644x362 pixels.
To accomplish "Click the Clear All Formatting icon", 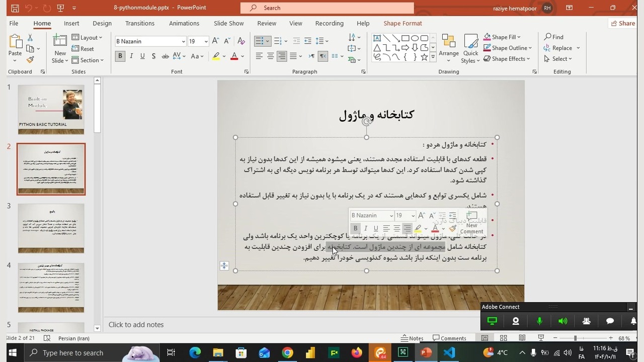I will coord(241,41).
